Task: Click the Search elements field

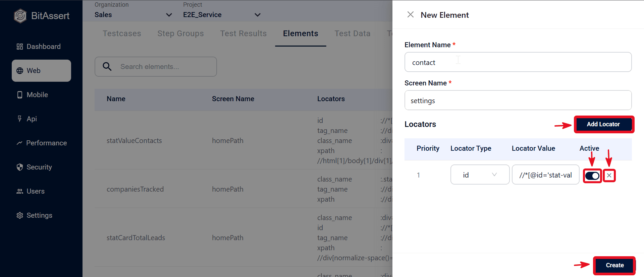Action: point(156,67)
